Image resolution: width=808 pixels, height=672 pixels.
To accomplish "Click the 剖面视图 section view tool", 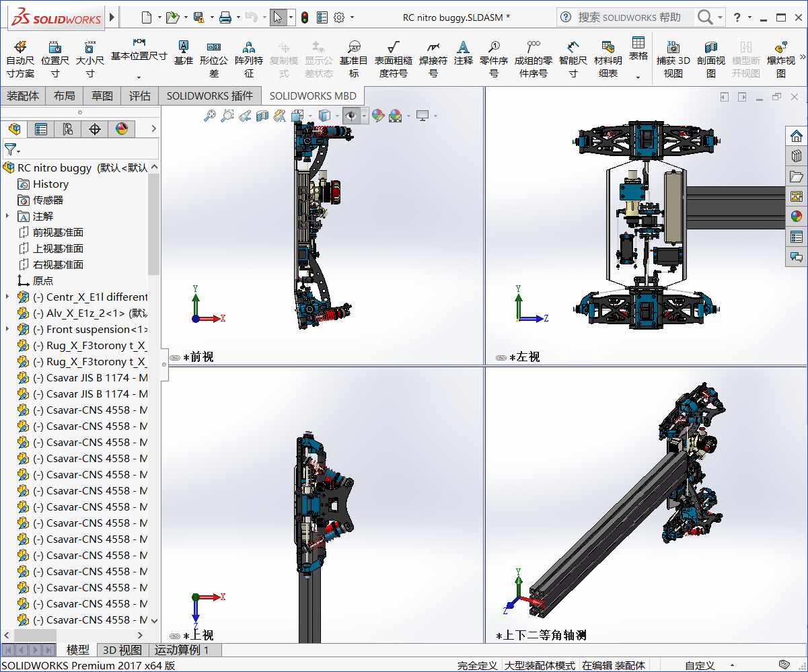I will point(711,58).
